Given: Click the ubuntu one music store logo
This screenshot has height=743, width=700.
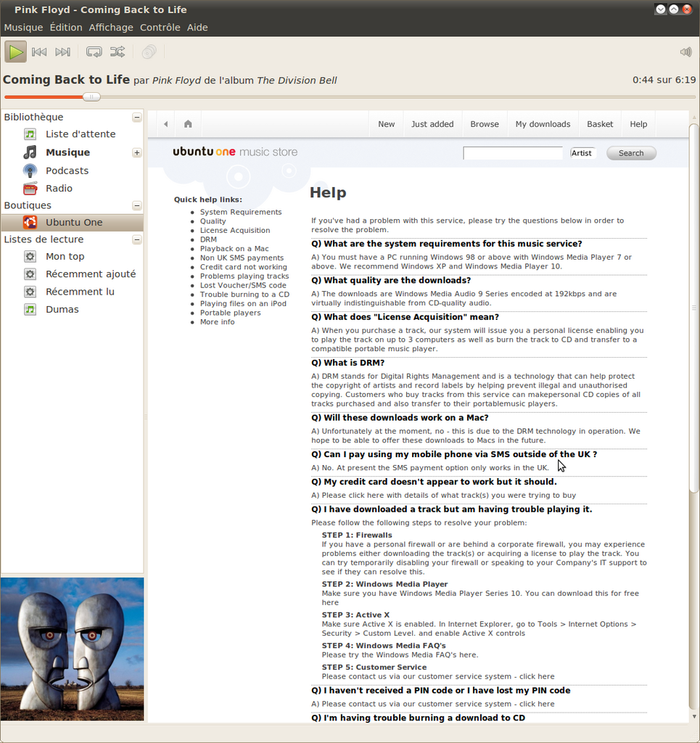Looking at the screenshot, I should point(235,152).
